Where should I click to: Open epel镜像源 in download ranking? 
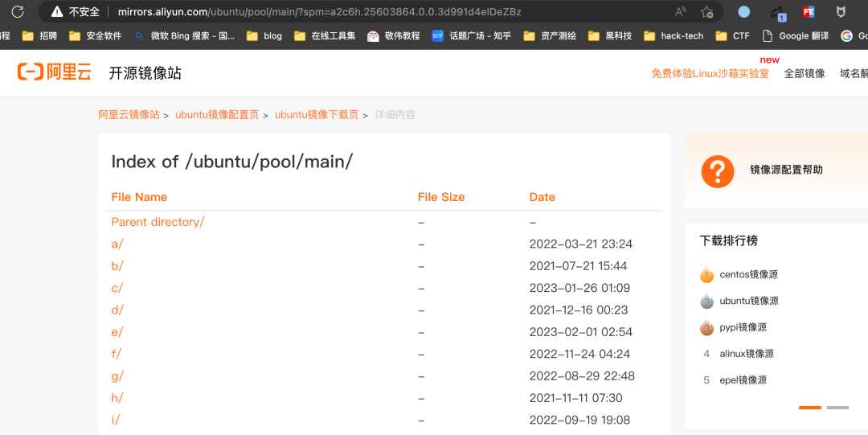click(x=743, y=380)
